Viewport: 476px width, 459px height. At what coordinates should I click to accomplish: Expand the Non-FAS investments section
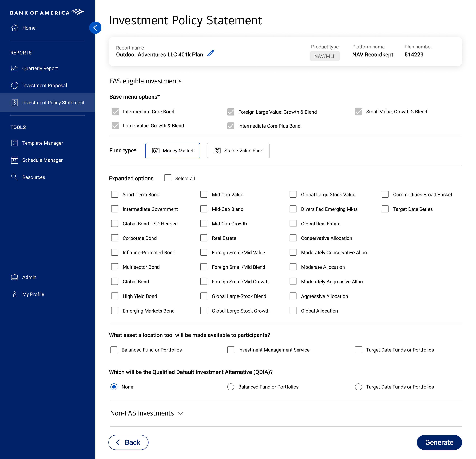coord(181,413)
